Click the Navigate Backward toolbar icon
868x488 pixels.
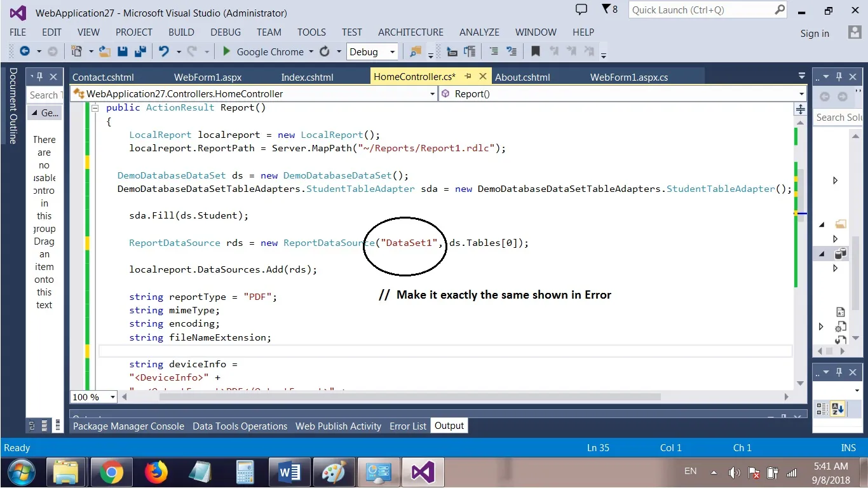[x=25, y=51]
